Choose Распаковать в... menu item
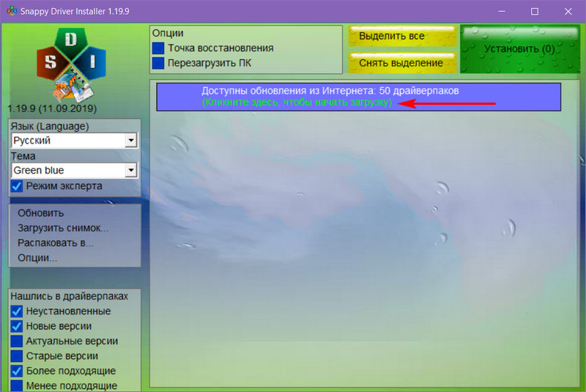586x392 pixels. point(56,243)
